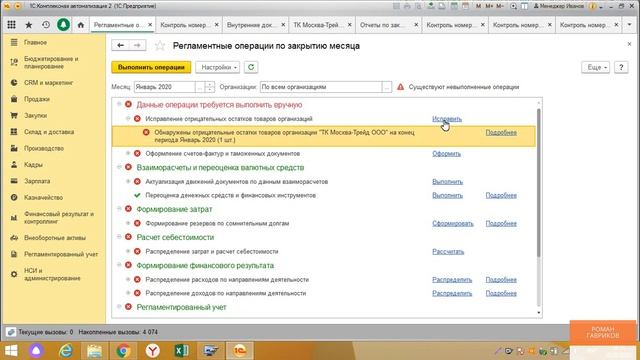
Task: Expand Оформление счетов-фактур и таможенных документов row
Action: click(128, 153)
